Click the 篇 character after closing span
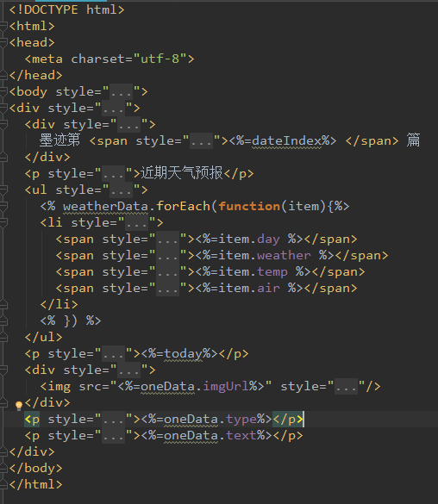Image resolution: width=438 pixels, height=504 pixels. 413,140
